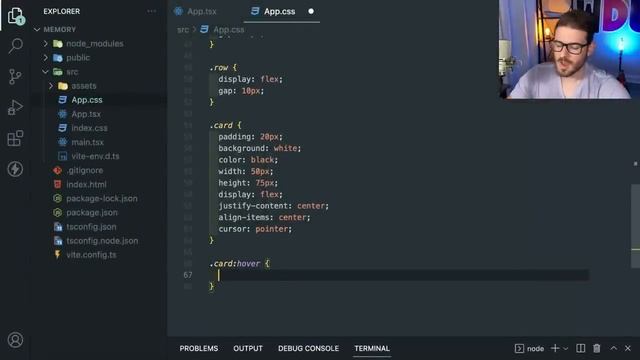Split the terminal

tap(580, 348)
